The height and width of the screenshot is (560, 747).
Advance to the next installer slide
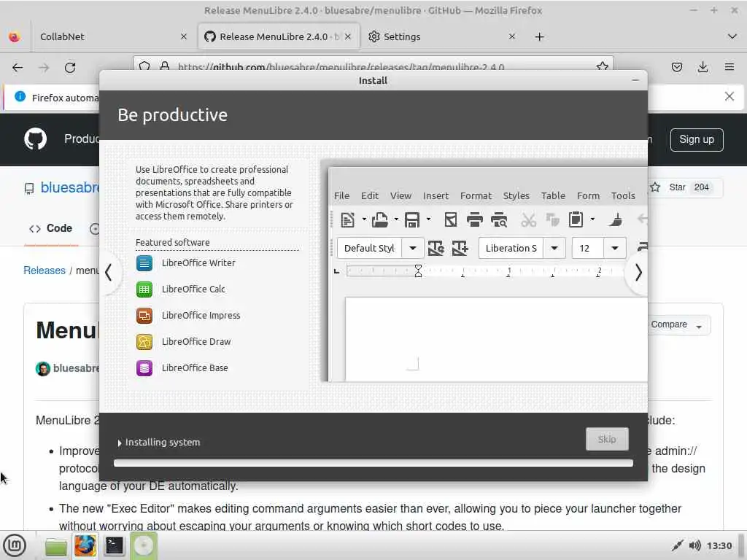point(638,273)
